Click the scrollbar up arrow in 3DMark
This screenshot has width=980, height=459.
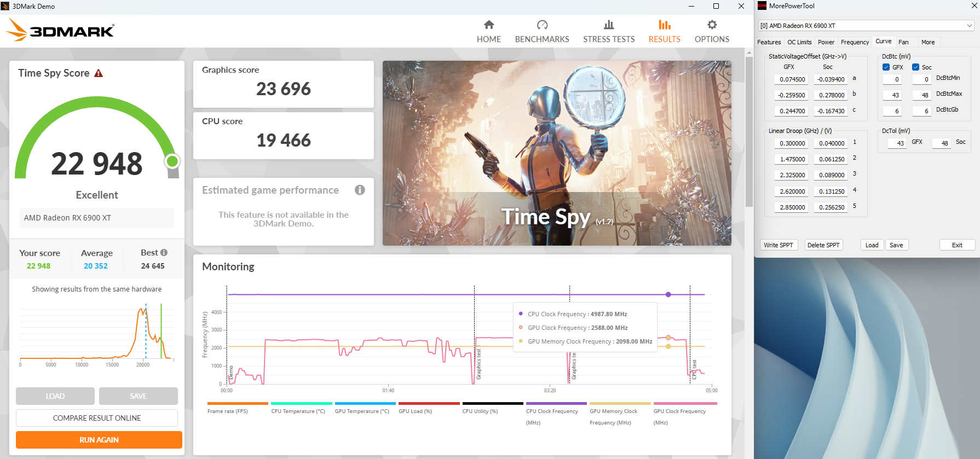click(x=749, y=53)
